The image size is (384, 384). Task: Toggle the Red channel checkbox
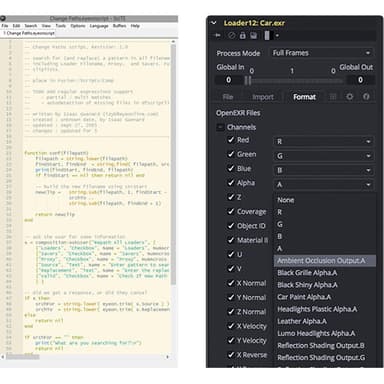point(230,140)
